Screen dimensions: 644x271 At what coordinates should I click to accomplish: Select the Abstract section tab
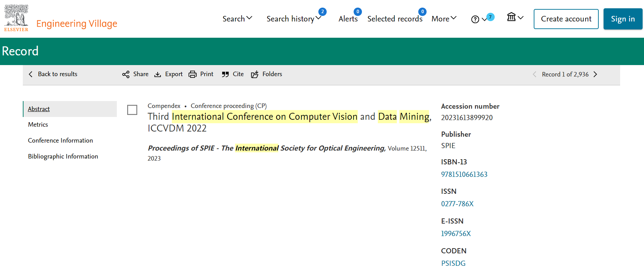[70, 109]
